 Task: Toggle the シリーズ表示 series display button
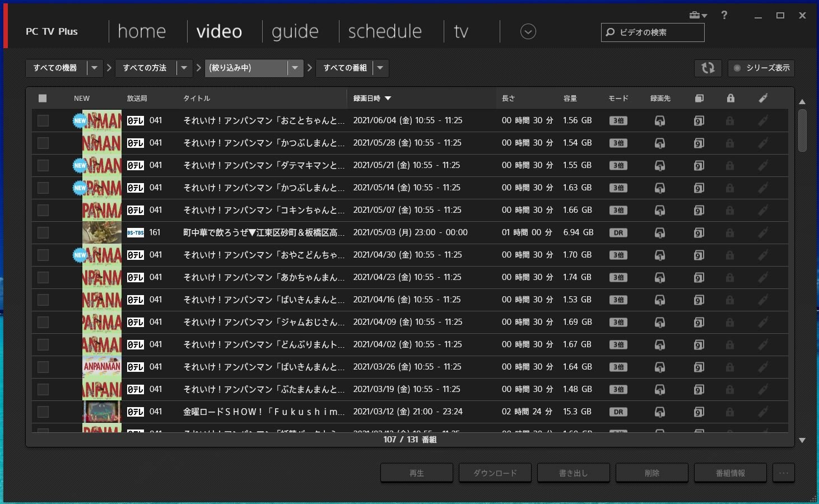point(761,68)
